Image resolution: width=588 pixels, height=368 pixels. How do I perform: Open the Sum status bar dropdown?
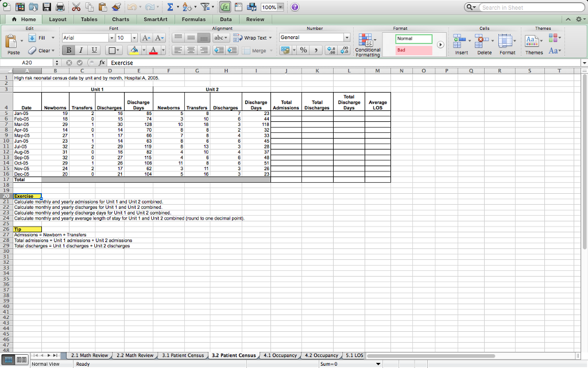[377, 363]
